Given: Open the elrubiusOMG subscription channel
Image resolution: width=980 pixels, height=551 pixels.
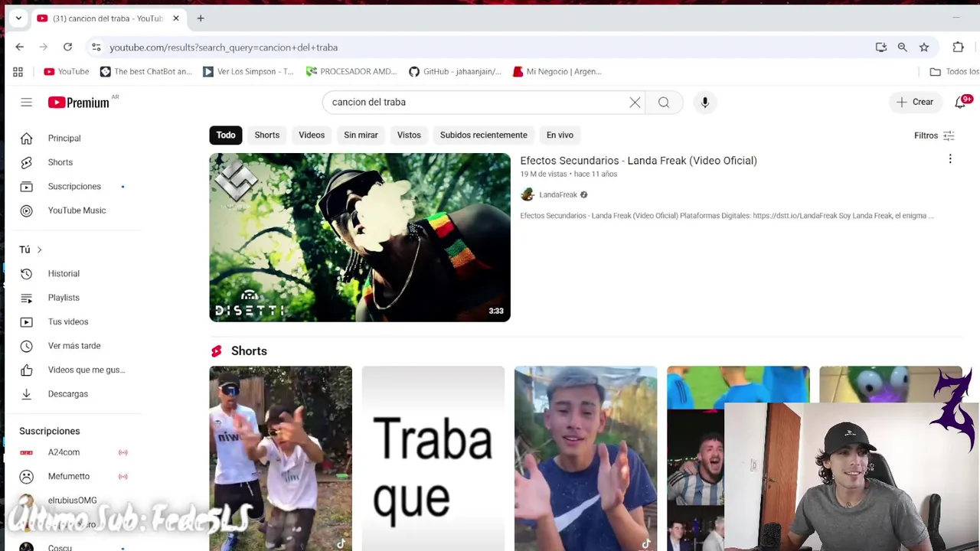Looking at the screenshot, I should click(73, 500).
